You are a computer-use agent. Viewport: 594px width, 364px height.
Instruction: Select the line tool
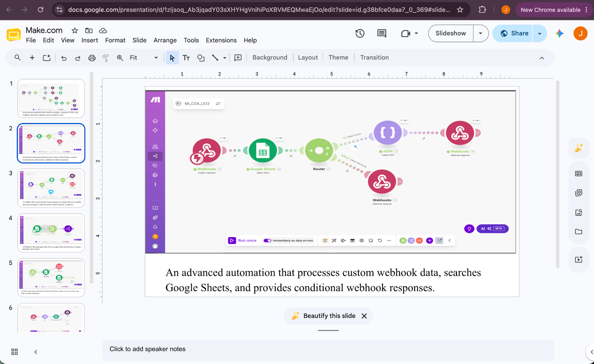click(215, 58)
